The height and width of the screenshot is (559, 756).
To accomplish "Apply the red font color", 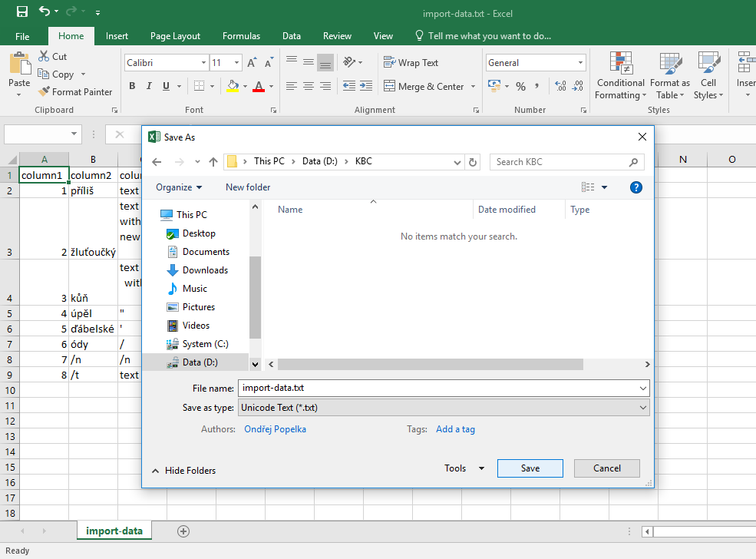I will tap(259, 86).
